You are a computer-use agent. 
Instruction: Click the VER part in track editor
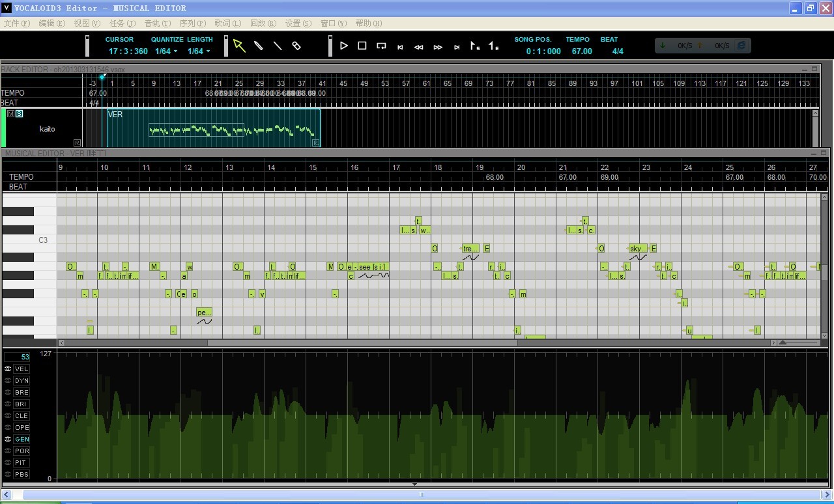tap(214, 128)
